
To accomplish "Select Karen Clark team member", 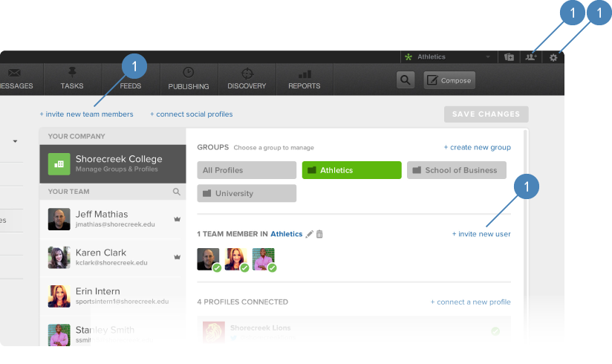I will tap(112, 257).
